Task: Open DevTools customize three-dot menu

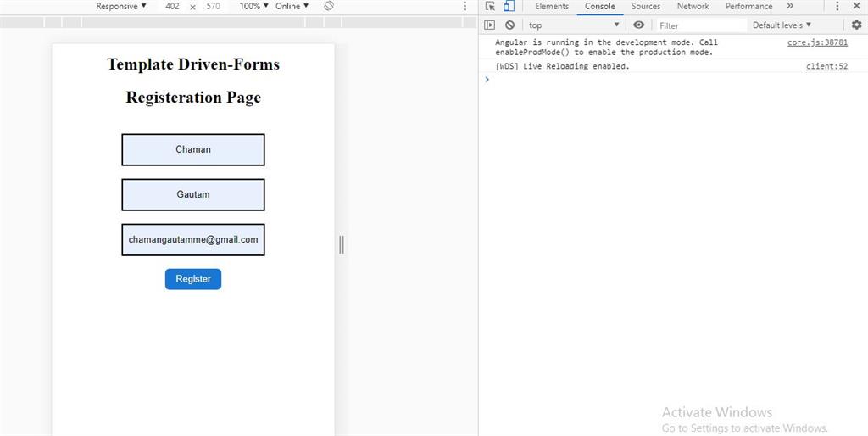Action: 837,6
